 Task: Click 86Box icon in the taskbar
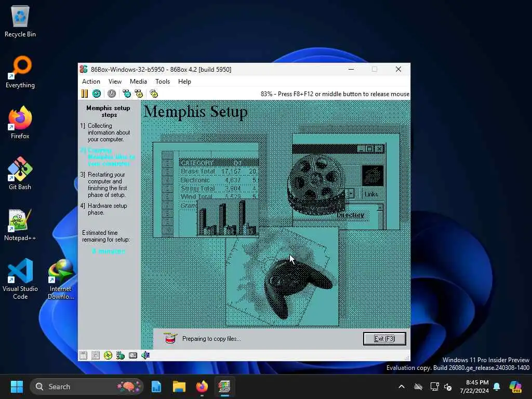(224, 387)
